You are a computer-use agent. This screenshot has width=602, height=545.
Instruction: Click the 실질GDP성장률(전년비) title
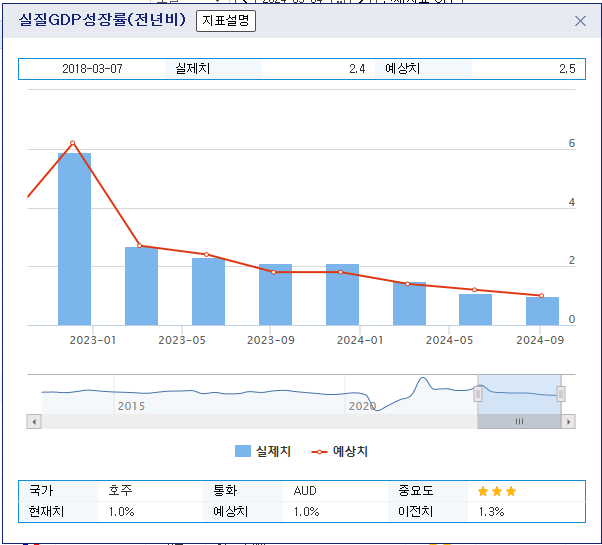pyautogui.click(x=102, y=20)
